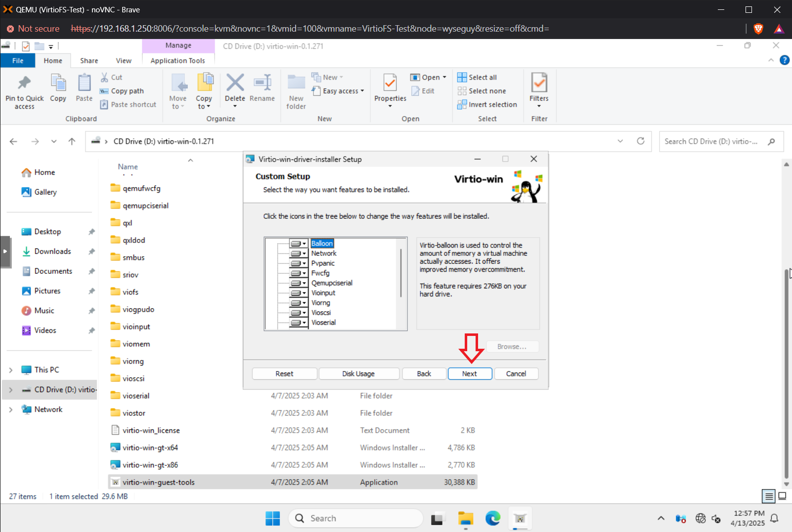Select the Downloads quick access item
Screen dimensions: 792x532
tap(52, 251)
